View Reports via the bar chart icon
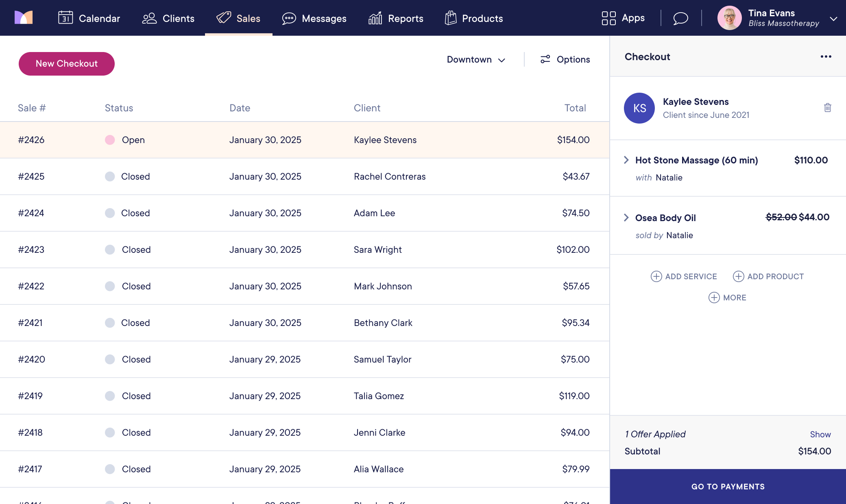This screenshot has height=504, width=846. (375, 18)
